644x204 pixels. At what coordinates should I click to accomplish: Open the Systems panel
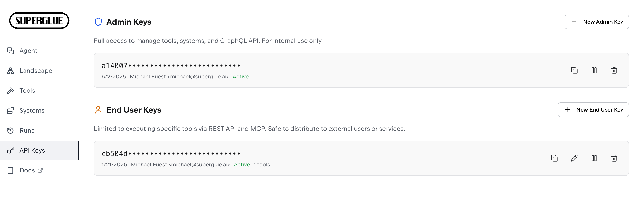click(32, 110)
